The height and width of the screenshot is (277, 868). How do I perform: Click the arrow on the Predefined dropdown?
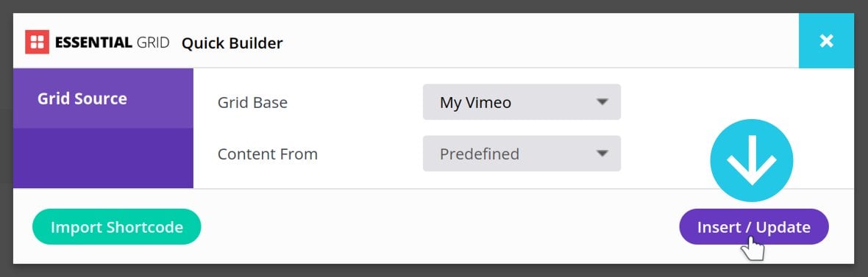pos(602,153)
